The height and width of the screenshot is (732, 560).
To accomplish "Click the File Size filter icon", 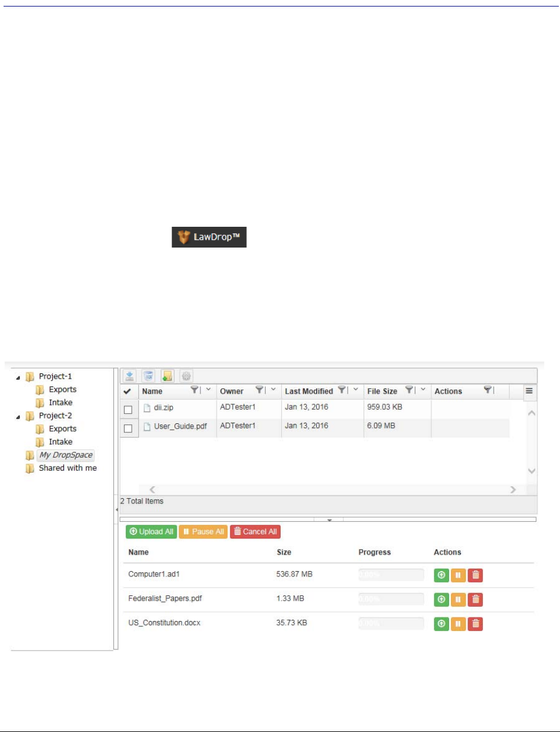I will [409, 391].
